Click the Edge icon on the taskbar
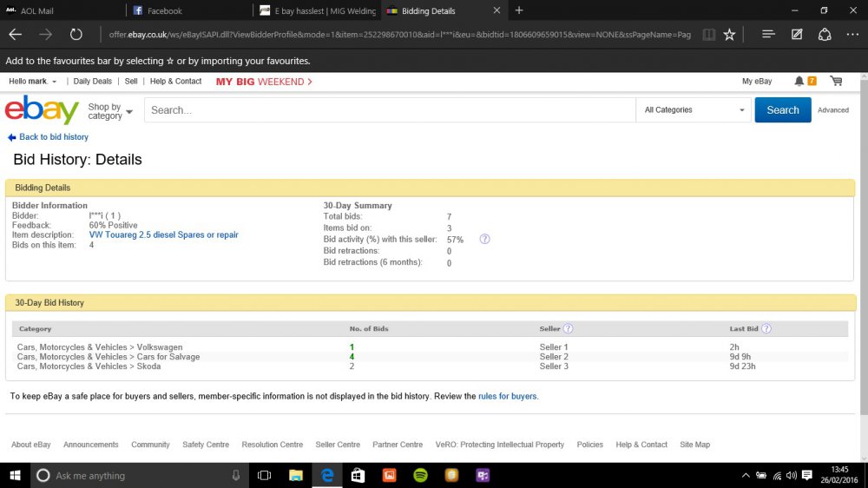 click(327, 475)
